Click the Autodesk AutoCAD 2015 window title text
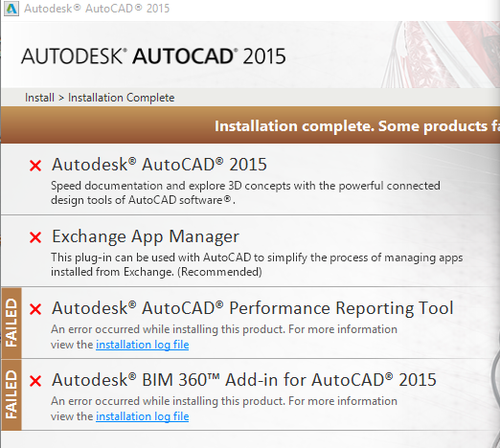 97,9
